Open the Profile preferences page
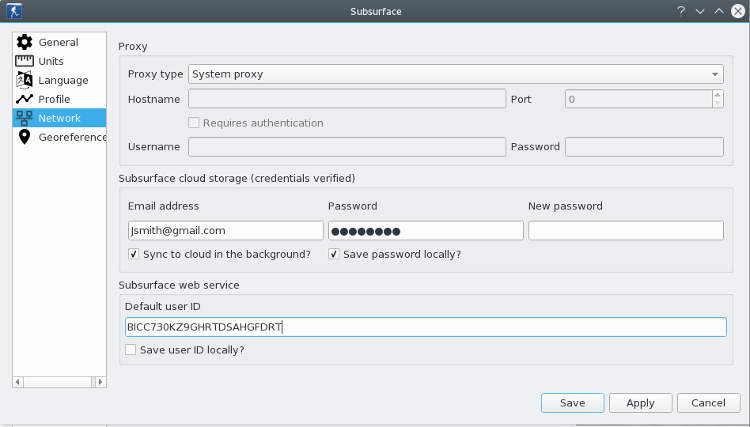The width and height of the screenshot is (750, 427). 54,99
